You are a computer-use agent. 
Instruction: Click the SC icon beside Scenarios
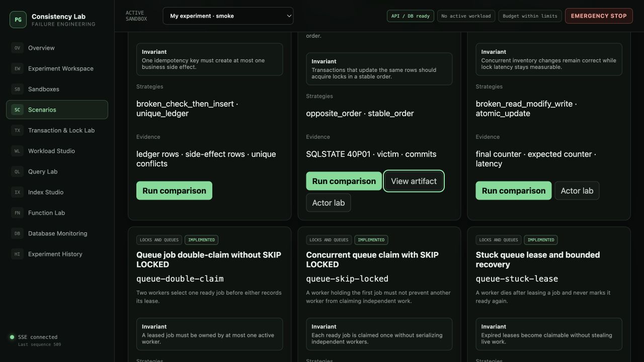point(17,110)
